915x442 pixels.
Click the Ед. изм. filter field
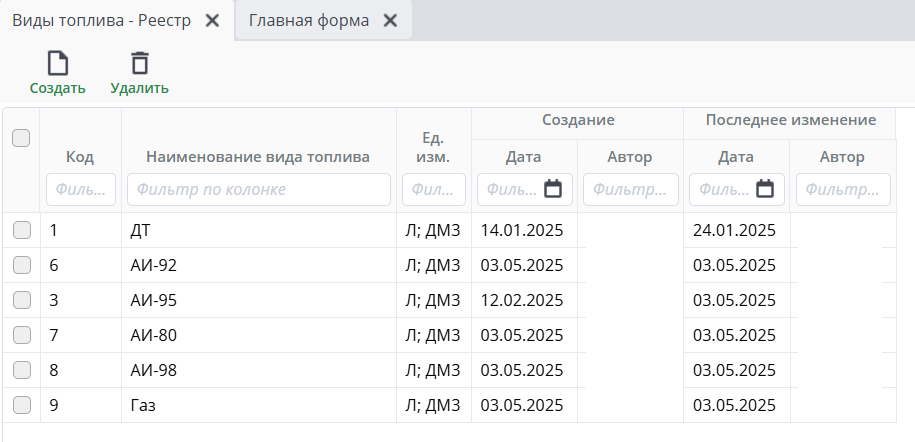point(433,189)
